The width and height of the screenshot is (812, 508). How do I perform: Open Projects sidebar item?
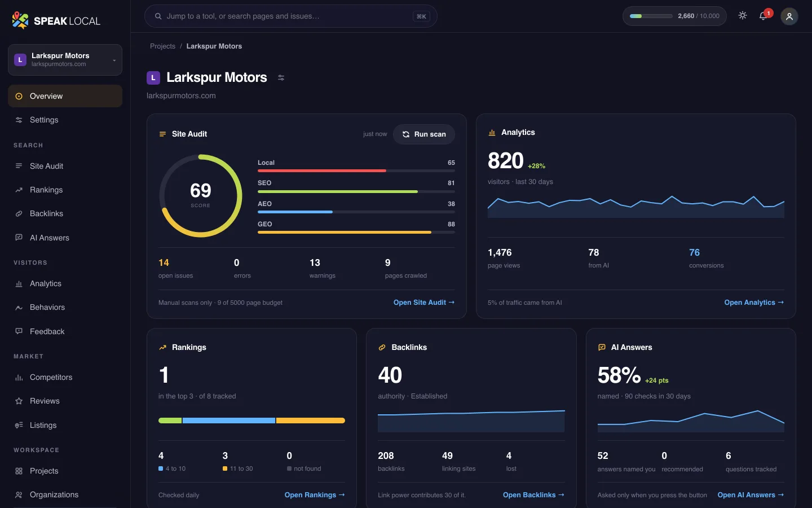click(x=65, y=471)
